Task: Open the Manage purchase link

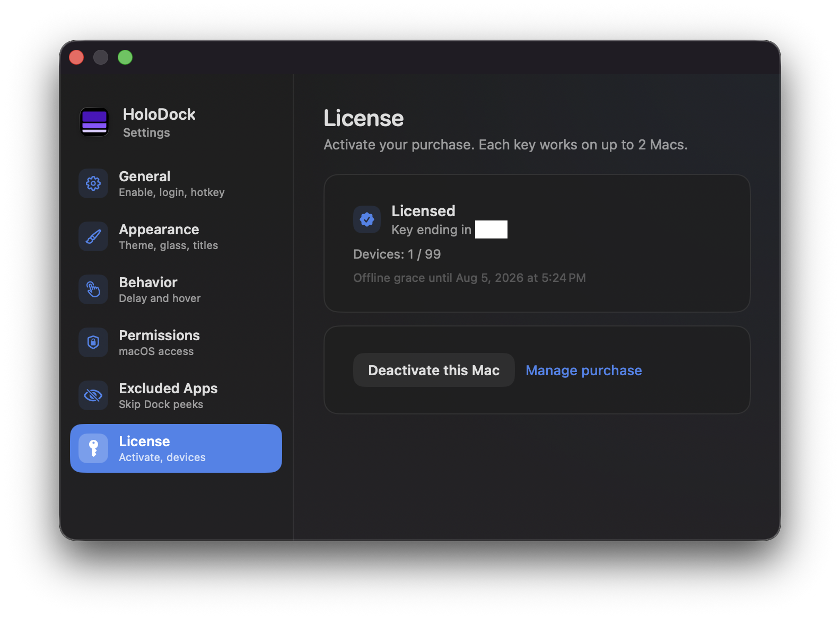Action: click(x=584, y=370)
